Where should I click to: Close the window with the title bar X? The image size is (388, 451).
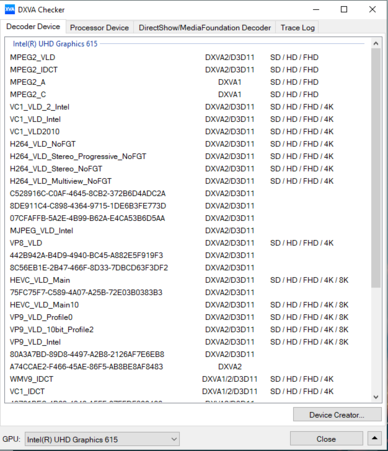pyautogui.click(x=372, y=9)
